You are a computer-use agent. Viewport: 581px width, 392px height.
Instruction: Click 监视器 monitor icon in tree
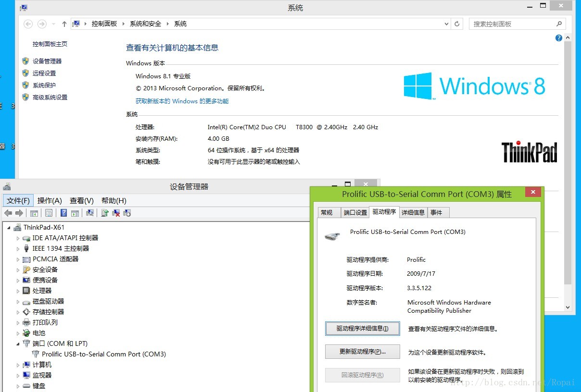coord(26,375)
